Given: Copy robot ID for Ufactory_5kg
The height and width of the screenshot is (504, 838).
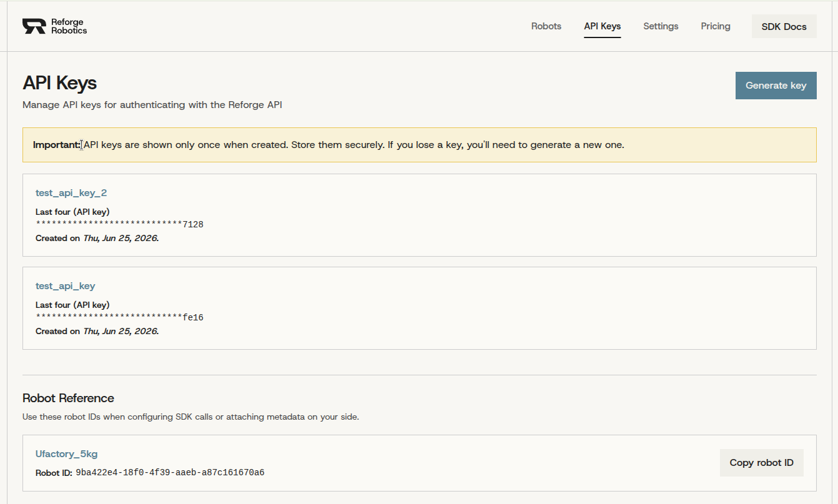Looking at the screenshot, I should tap(762, 463).
